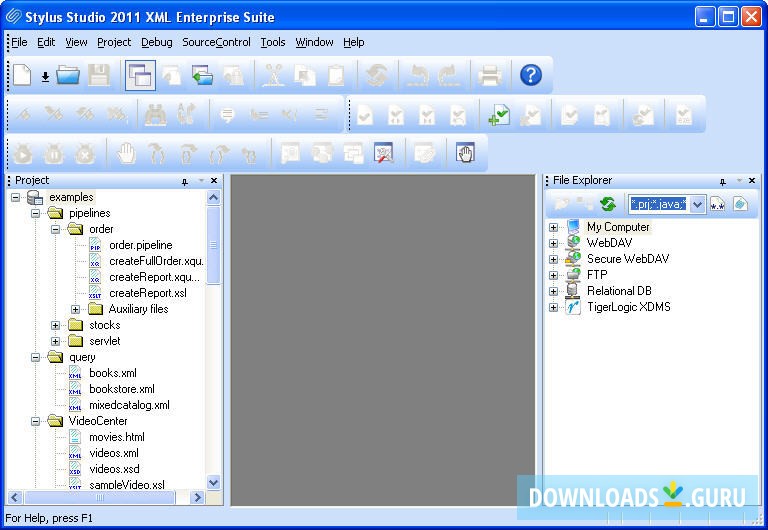Click the Save floppy disk icon
768x530 pixels.
[x=98, y=75]
